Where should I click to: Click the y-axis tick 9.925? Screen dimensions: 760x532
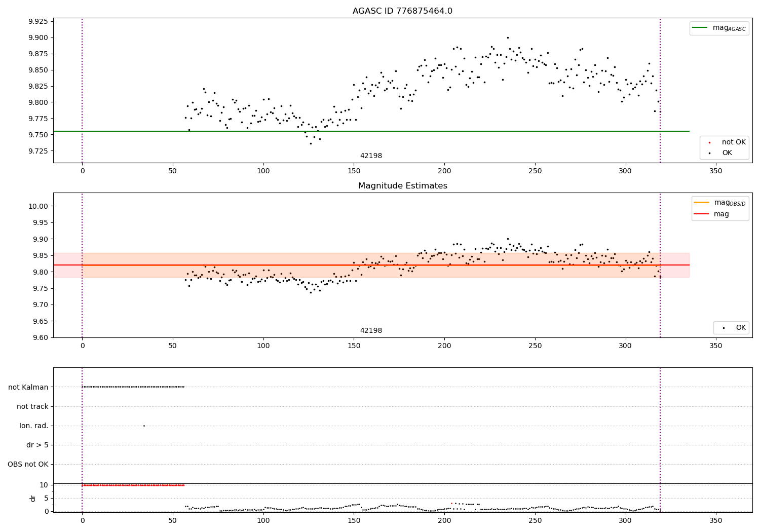tap(38, 21)
